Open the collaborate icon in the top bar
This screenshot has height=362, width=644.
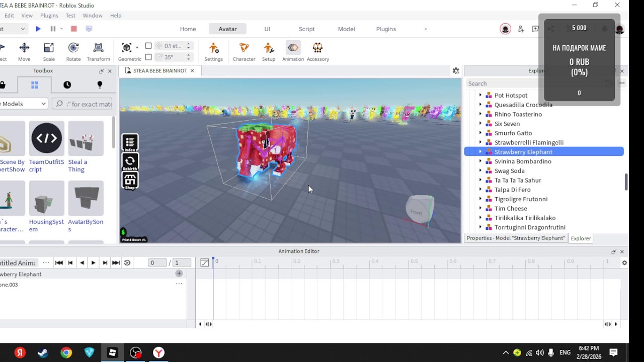[521, 29]
